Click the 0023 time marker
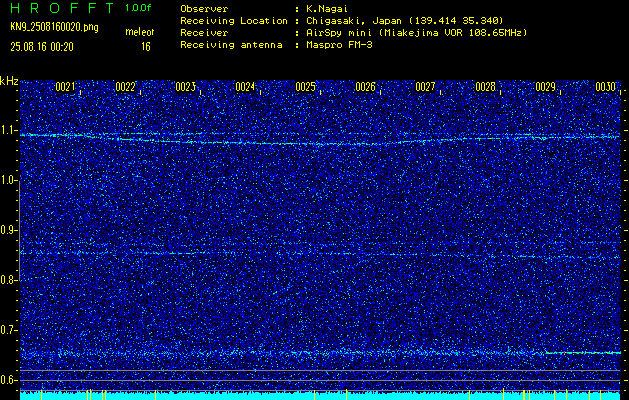 [185, 87]
